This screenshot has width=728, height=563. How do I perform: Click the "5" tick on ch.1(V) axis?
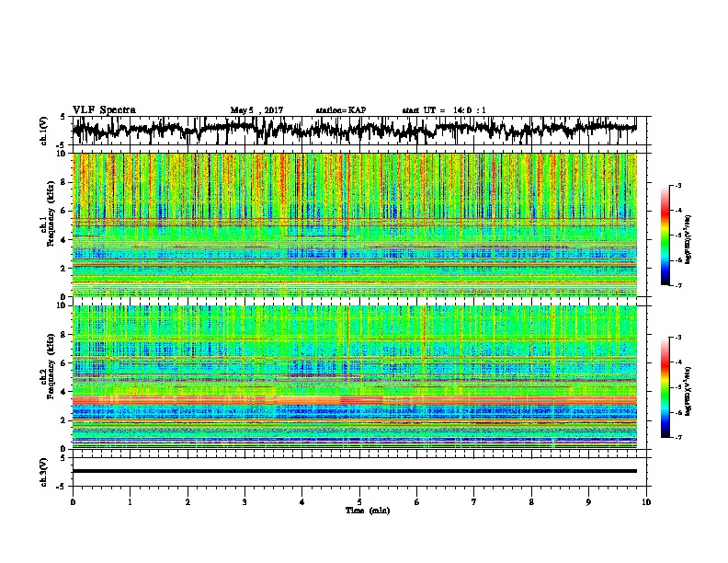63,117
